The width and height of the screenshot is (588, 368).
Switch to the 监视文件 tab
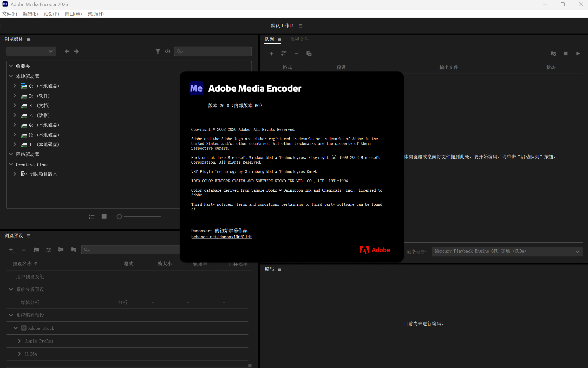(x=299, y=39)
